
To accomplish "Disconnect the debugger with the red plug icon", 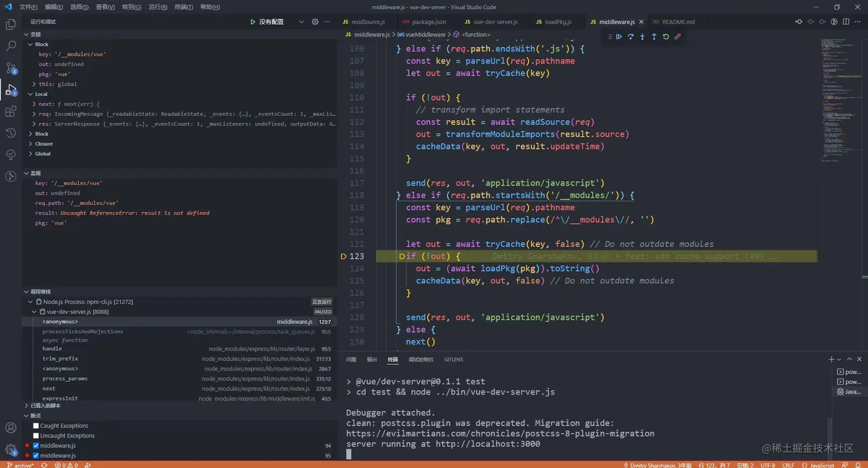I will 677,37.
